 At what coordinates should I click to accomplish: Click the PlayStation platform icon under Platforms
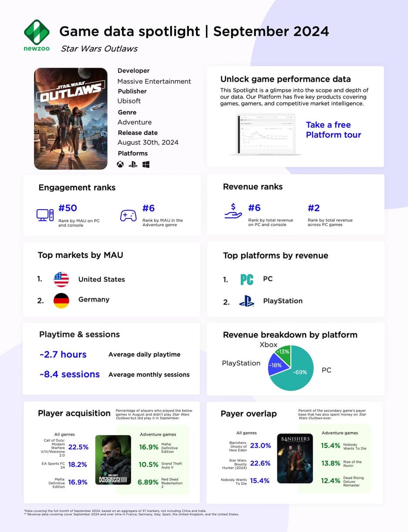[x=133, y=164]
